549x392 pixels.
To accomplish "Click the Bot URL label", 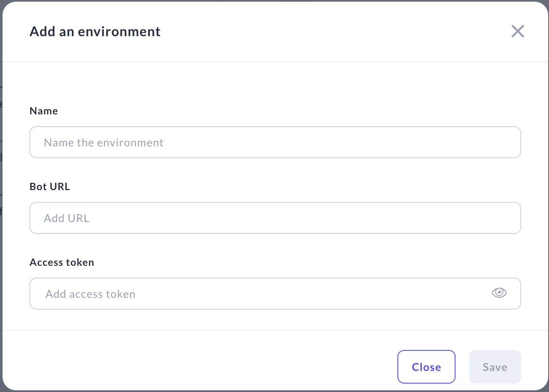I will 50,187.
